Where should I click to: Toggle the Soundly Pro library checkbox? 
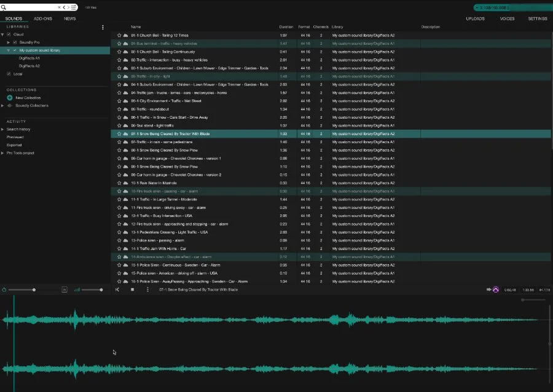15,42
